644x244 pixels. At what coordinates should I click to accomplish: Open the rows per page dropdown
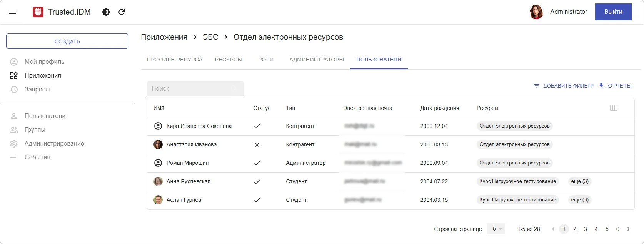click(496, 229)
